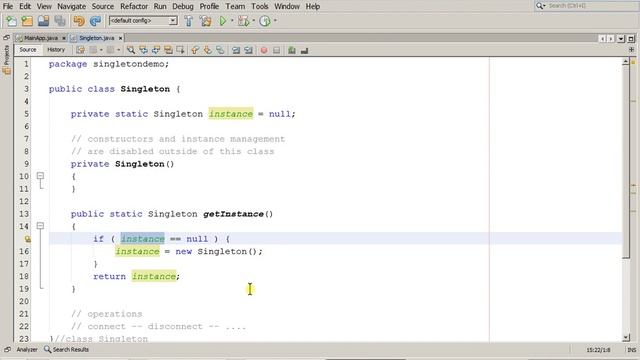Open the Search Results panel
This screenshot has height=360, width=640.
pyautogui.click(x=67, y=349)
